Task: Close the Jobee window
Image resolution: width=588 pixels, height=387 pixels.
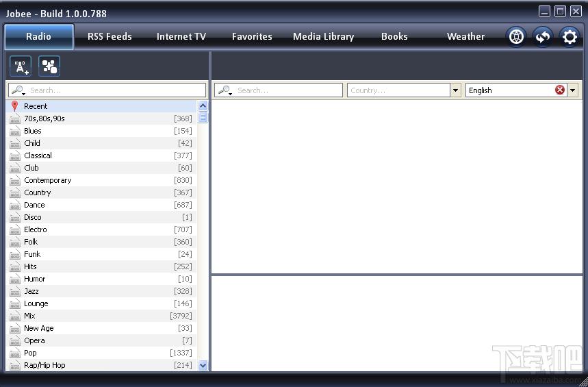Action: pyautogui.click(x=576, y=12)
